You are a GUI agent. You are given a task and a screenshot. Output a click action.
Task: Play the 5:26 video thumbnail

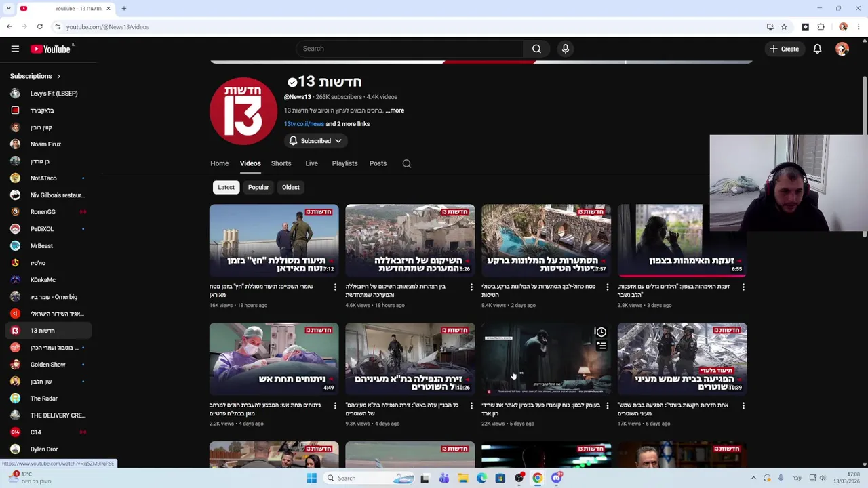410,241
